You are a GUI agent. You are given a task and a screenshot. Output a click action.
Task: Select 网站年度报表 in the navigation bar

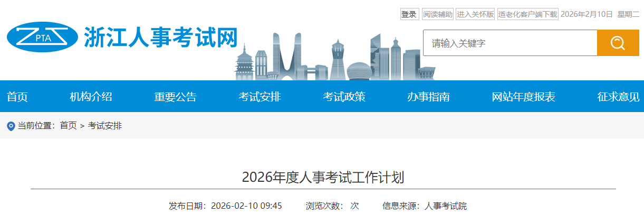tap(523, 97)
